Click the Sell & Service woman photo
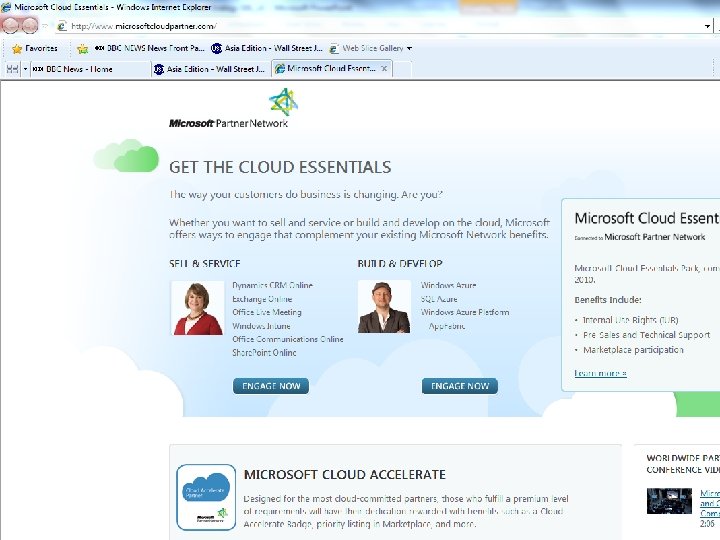Image resolution: width=720 pixels, height=540 pixels. (197, 308)
